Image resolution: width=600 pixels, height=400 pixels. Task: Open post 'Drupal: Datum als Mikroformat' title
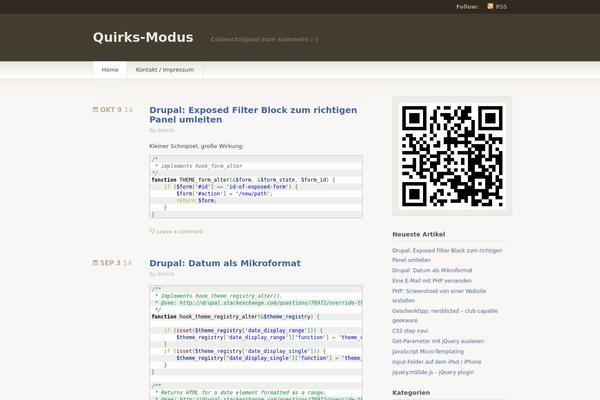click(x=225, y=263)
